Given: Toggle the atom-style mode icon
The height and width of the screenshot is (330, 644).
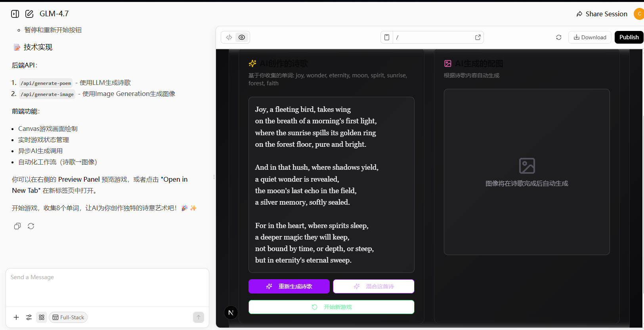Looking at the screenshot, I should (42, 317).
